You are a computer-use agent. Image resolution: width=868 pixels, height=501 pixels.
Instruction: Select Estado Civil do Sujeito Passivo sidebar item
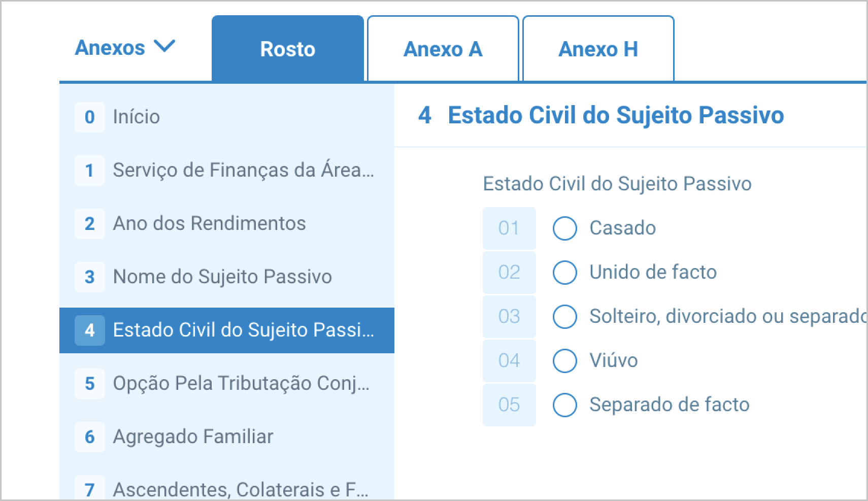pos(243,330)
